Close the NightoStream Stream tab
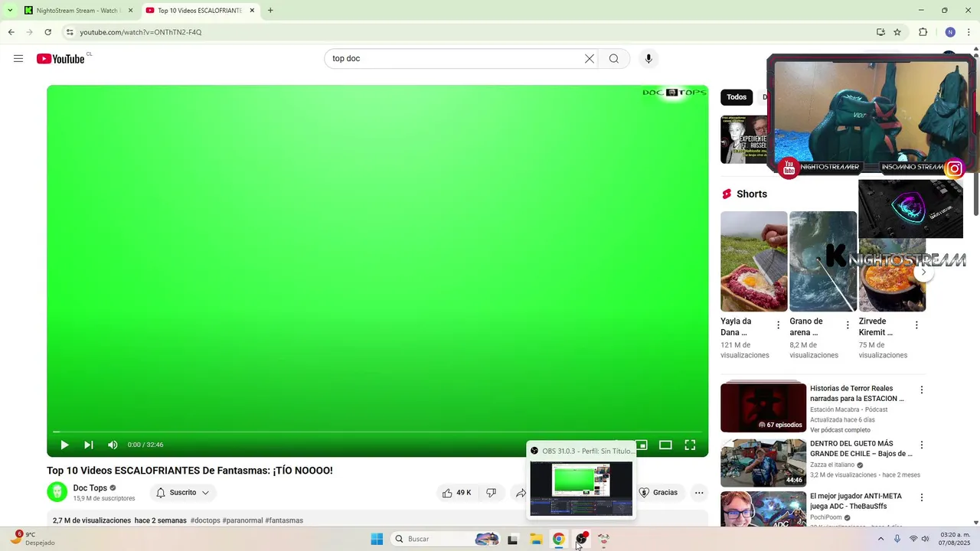 point(130,11)
